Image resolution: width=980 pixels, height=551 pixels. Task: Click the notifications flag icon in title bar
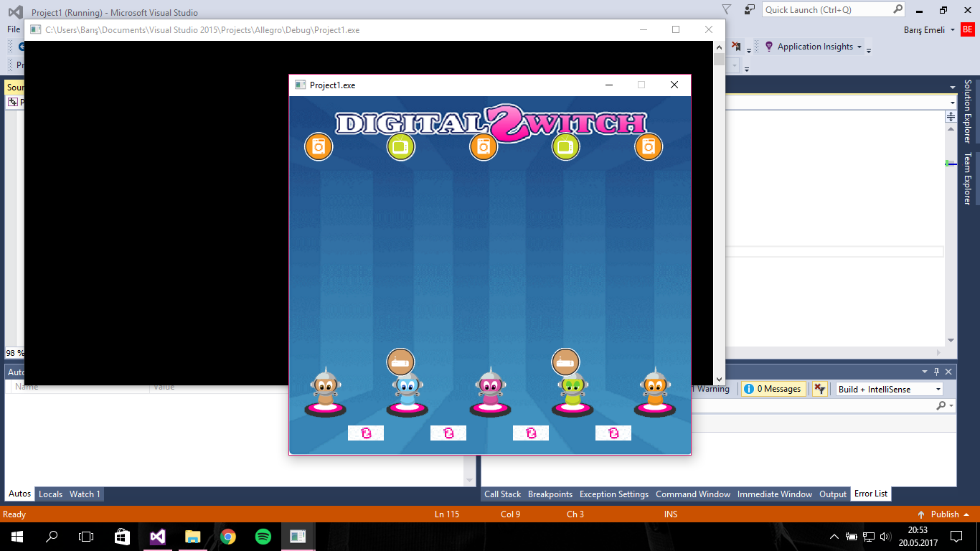tap(727, 10)
